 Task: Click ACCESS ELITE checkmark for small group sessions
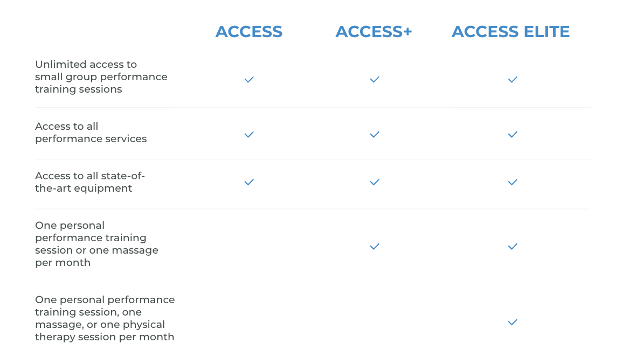pyautogui.click(x=513, y=79)
